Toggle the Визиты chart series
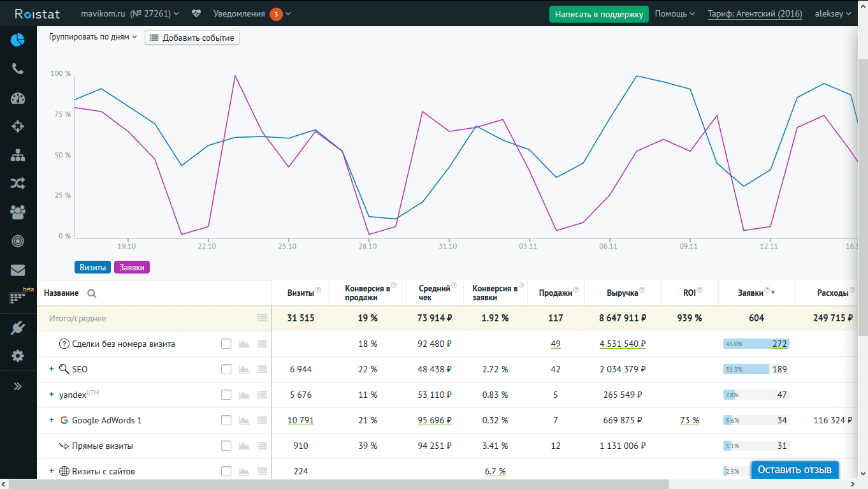 coord(92,268)
